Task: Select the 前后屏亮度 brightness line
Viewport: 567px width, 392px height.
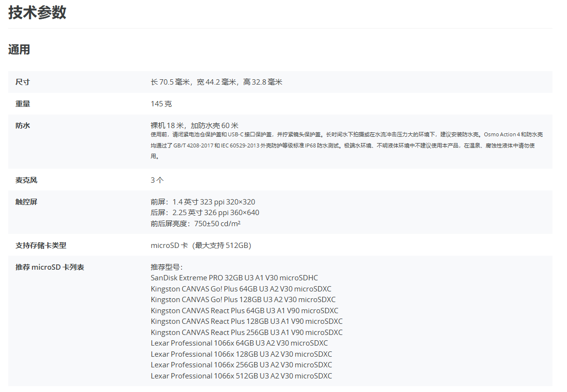Action: pyautogui.click(x=195, y=224)
